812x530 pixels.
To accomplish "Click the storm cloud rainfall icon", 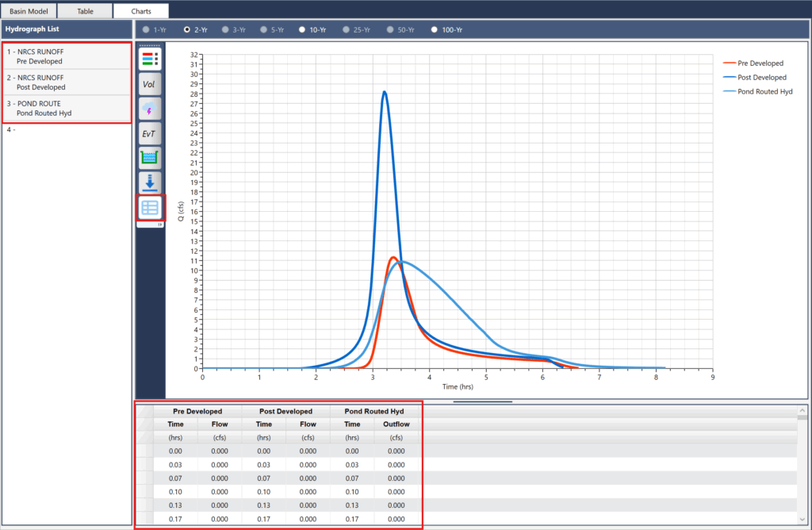I will pos(150,109).
